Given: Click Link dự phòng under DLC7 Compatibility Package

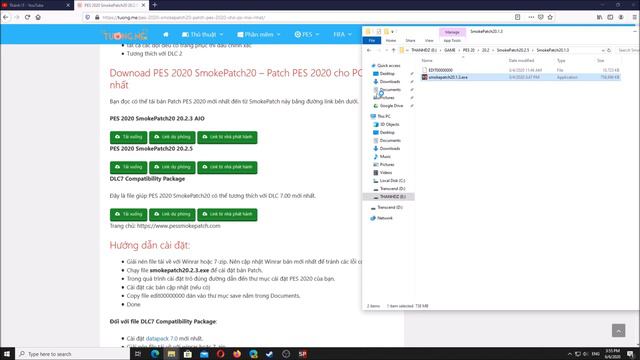Looking at the screenshot, I should click(172, 215).
